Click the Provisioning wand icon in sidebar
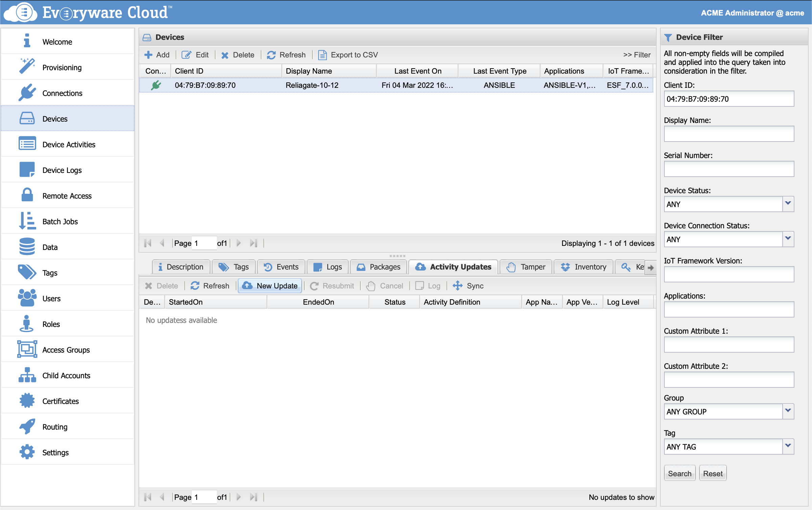This screenshot has width=812, height=510. (x=27, y=67)
